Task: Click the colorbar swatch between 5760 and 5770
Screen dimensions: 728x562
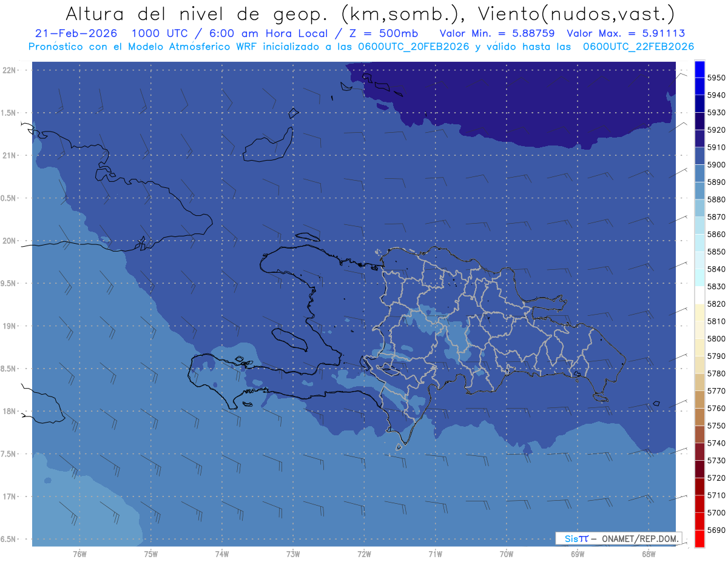Action: pyautogui.click(x=699, y=400)
